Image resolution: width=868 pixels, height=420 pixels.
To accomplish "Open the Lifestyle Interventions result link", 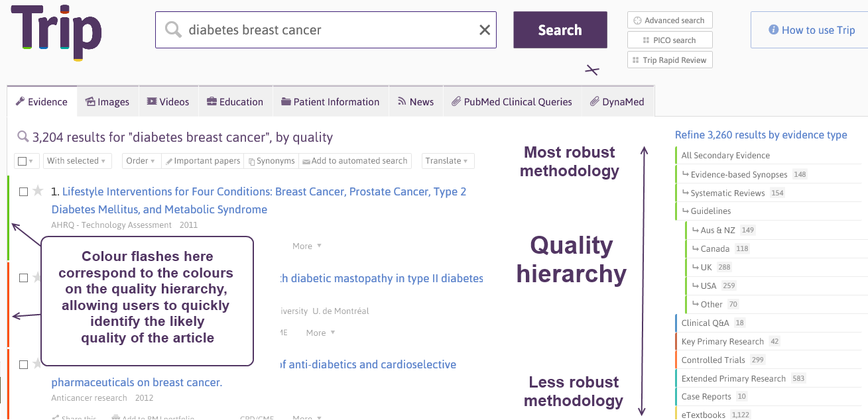I will pyautogui.click(x=263, y=192).
